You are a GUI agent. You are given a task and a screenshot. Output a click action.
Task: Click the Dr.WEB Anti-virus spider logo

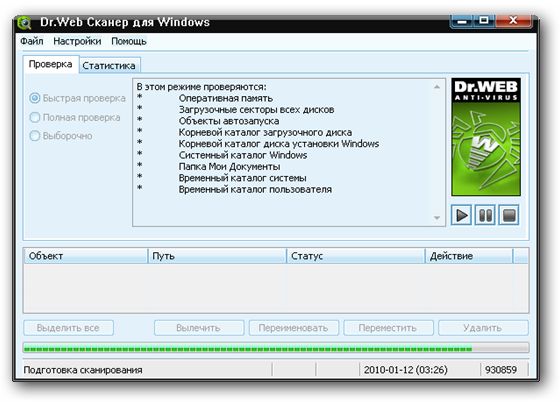pos(486,137)
